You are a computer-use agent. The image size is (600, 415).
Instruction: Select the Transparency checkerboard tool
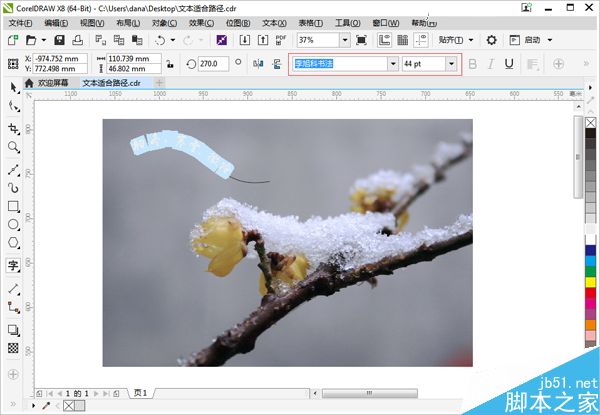[13, 348]
